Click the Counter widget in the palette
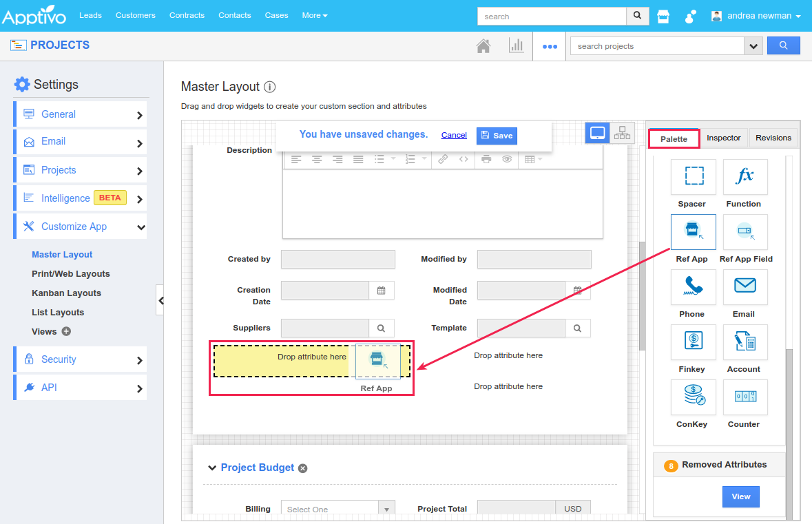This screenshot has height=524, width=812. pyautogui.click(x=745, y=397)
